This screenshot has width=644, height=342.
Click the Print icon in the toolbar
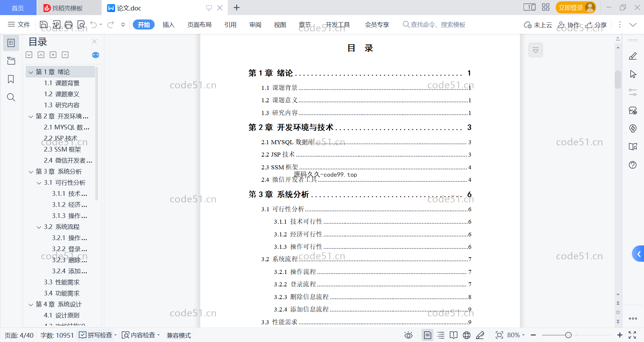[x=69, y=24]
